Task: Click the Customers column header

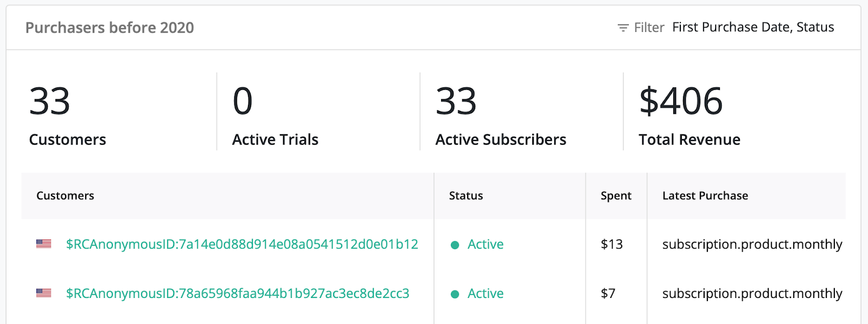Action: 65,196
